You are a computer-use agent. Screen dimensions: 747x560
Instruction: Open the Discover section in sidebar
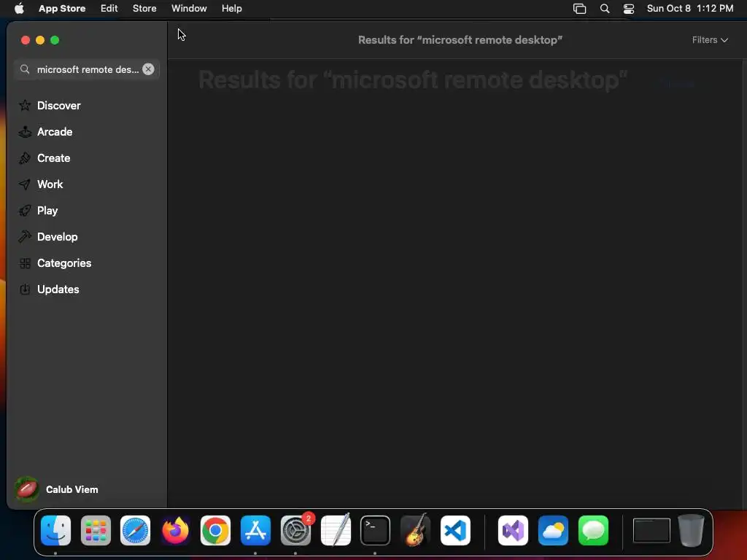coord(87,105)
